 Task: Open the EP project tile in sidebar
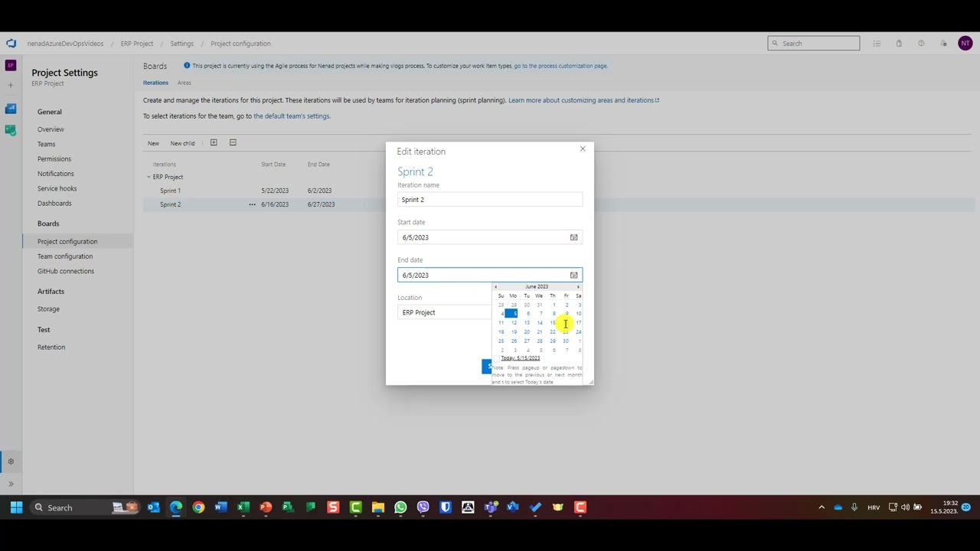[11, 66]
